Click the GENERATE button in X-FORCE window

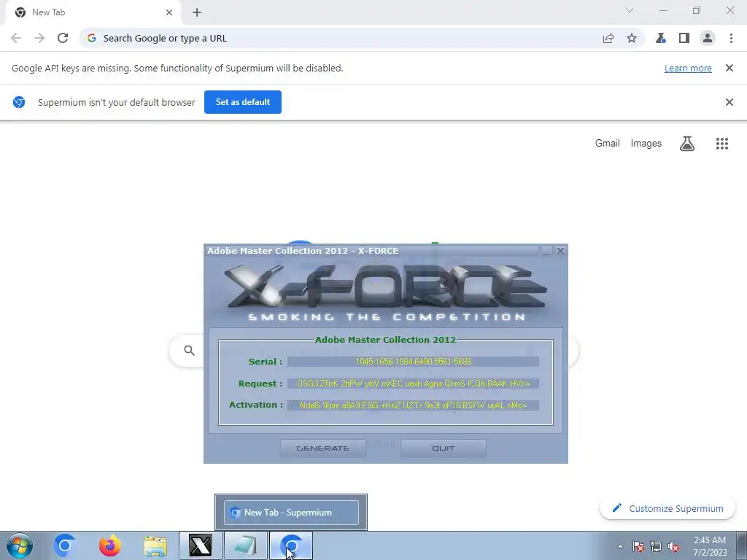[323, 448]
